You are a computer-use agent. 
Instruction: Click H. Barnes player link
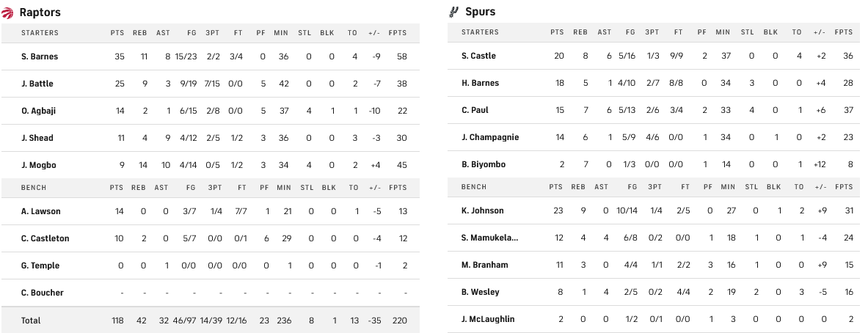(x=480, y=83)
